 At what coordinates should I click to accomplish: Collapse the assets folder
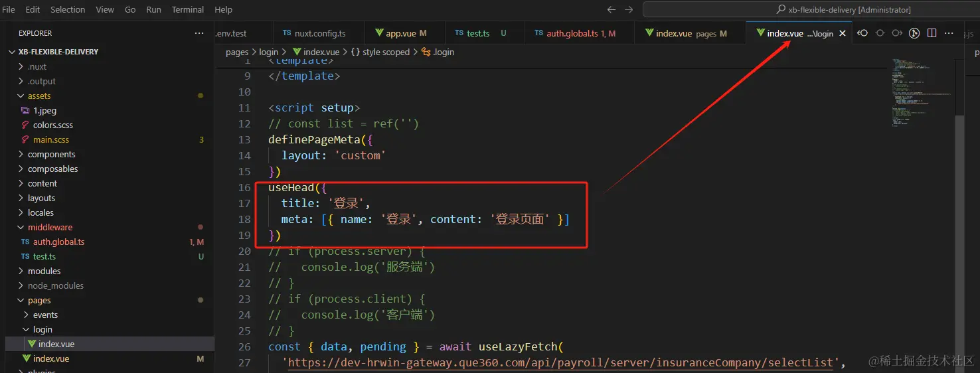pyautogui.click(x=110, y=96)
